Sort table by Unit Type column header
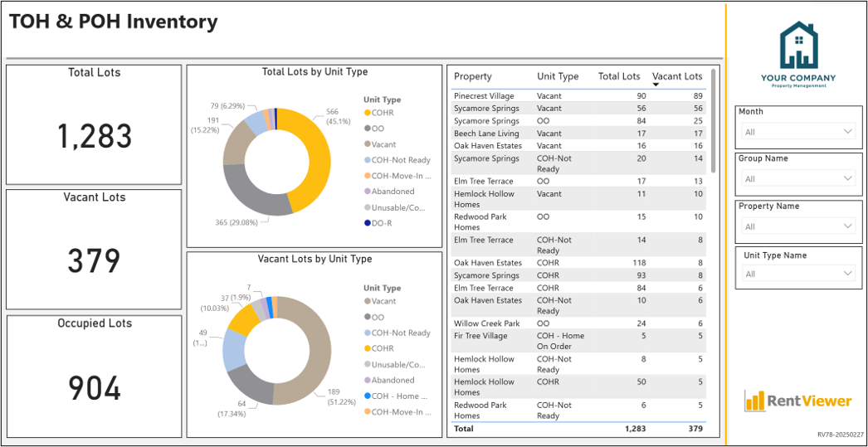 pos(558,77)
